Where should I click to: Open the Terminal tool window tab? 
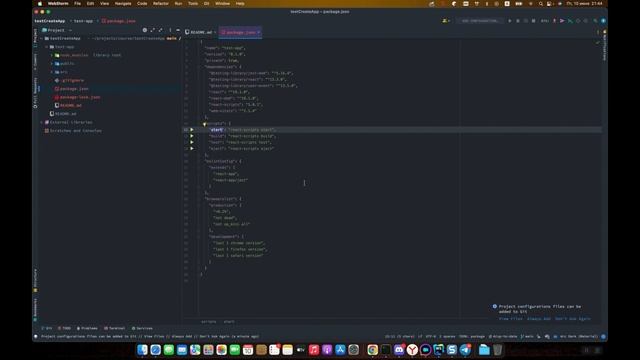[115, 328]
